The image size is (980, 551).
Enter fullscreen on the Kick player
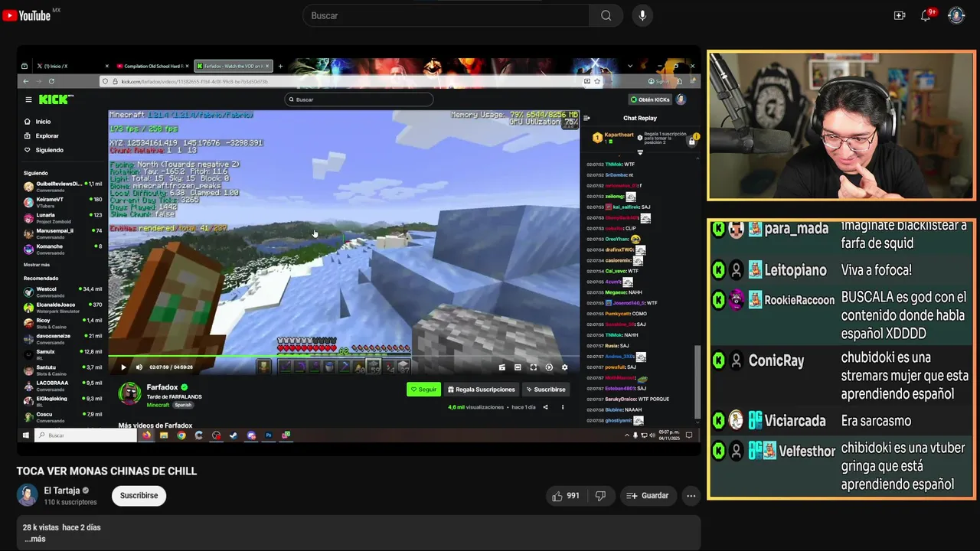pos(534,367)
